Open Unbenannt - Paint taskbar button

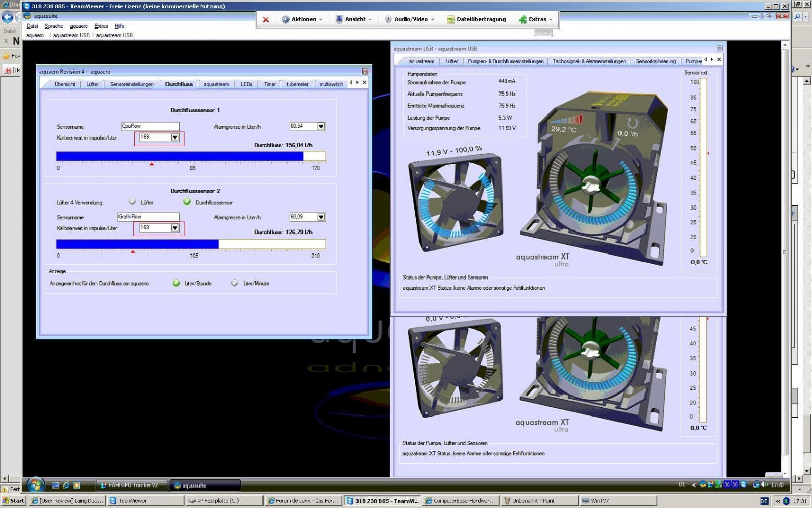coord(539,501)
